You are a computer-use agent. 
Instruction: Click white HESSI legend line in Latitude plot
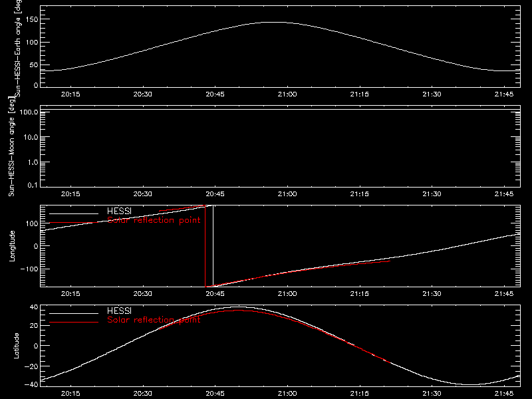click(74, 313)
